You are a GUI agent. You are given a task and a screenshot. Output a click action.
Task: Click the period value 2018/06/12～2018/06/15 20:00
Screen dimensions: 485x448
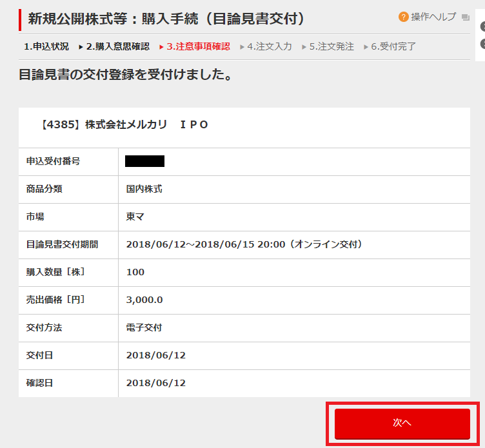[206, 244]
